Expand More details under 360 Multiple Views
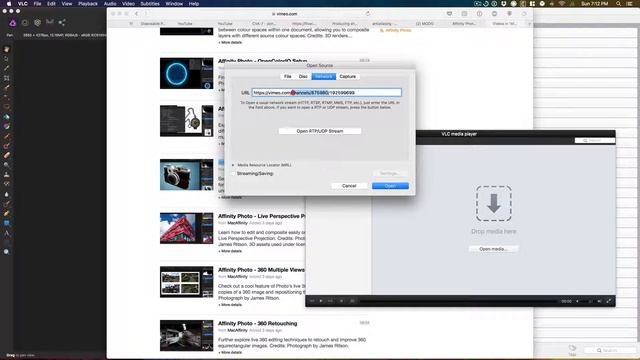Screen dimensions: 640x360 [230, 305]
